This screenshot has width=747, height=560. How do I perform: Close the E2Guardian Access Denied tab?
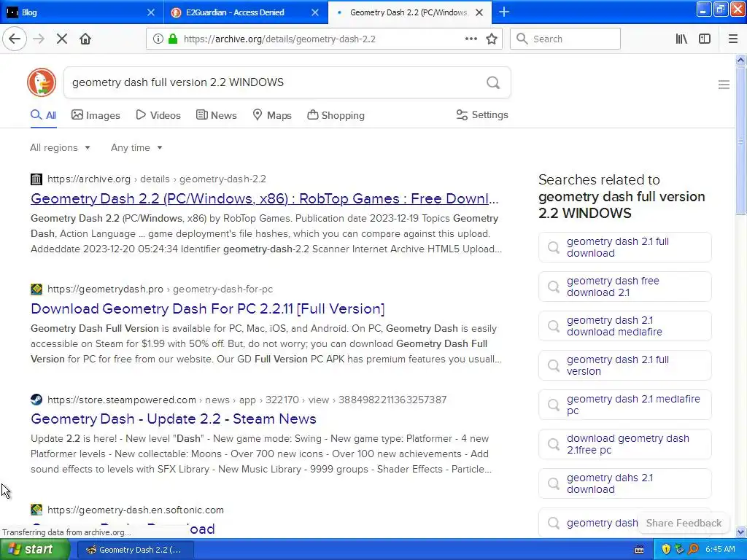315,12
